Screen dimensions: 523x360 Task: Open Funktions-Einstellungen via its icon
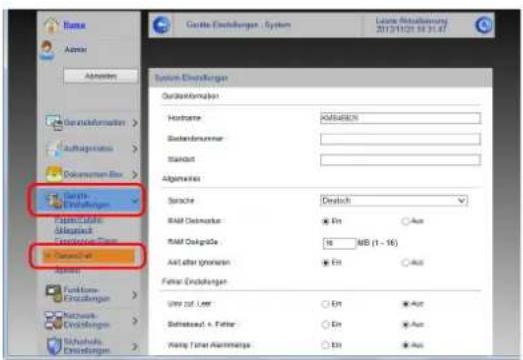tap(53, 293)
